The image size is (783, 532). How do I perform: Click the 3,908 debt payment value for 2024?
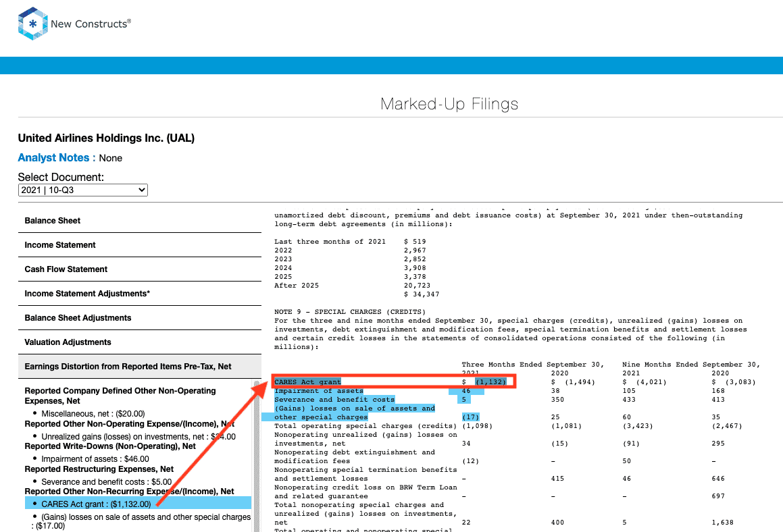point(415,268)
